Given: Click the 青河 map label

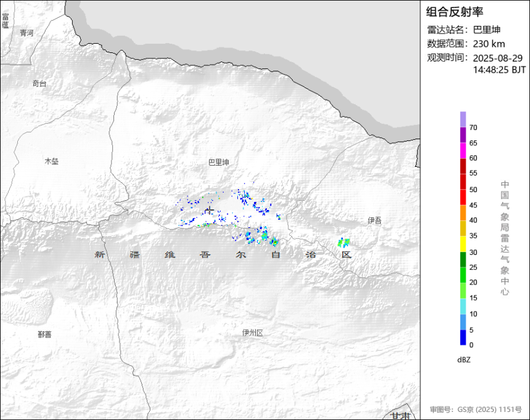Looking at the screenshot, I should pyautogui.click(x=26, y=33).
